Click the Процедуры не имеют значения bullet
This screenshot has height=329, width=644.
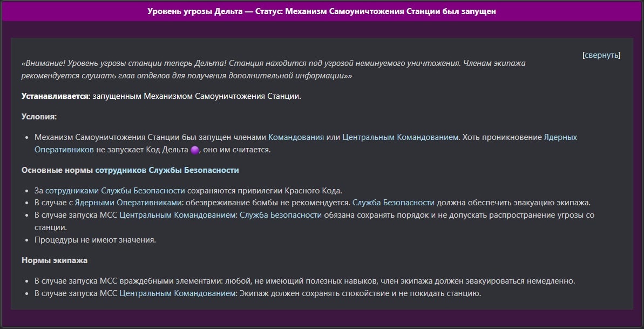pyautogui.click(x=95, y=240)
